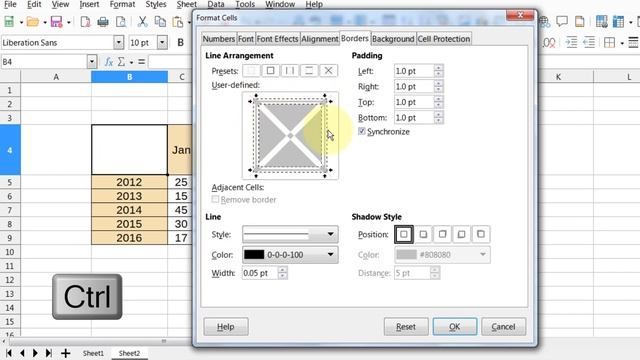Select the Sheet1 tab

(93, 353)
